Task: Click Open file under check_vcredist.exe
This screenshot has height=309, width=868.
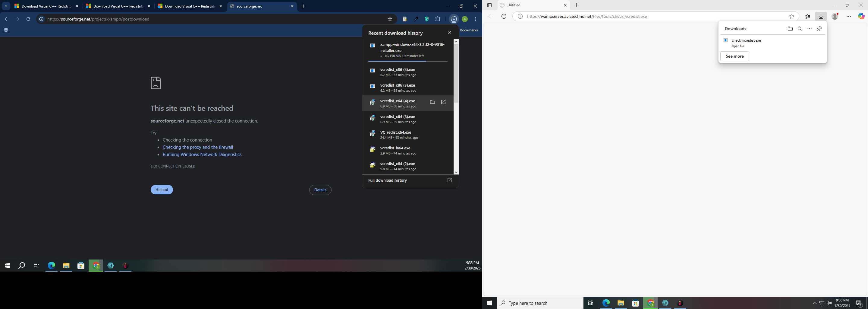Action: (x=737, y=46)
